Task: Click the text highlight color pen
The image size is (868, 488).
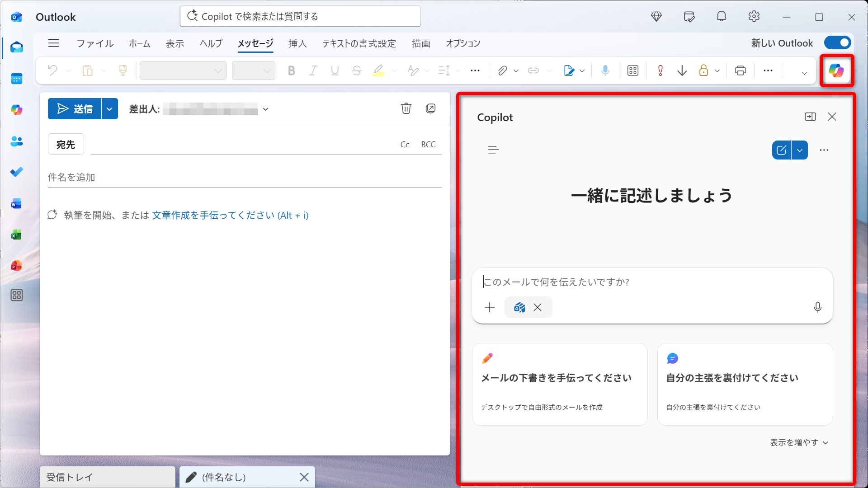Action: point(378,70)
